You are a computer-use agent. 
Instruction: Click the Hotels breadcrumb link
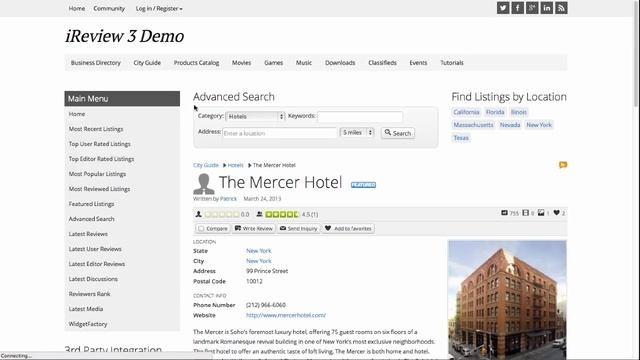pos(236,165)
